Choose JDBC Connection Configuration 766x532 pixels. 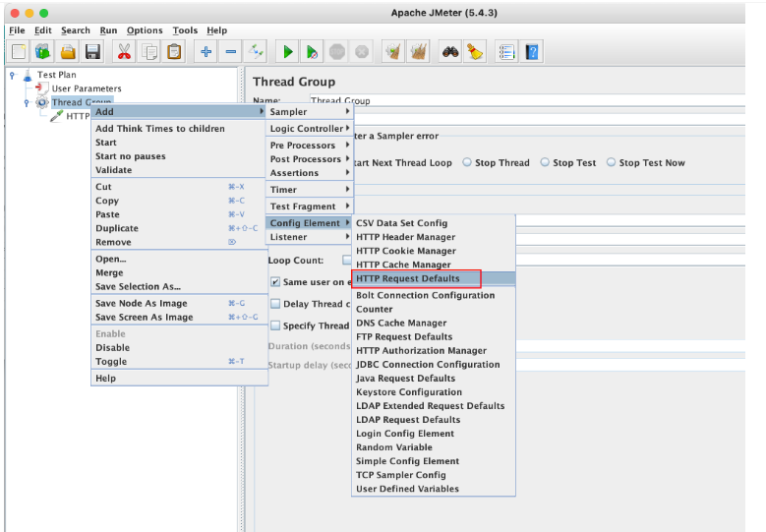[434, 365]
